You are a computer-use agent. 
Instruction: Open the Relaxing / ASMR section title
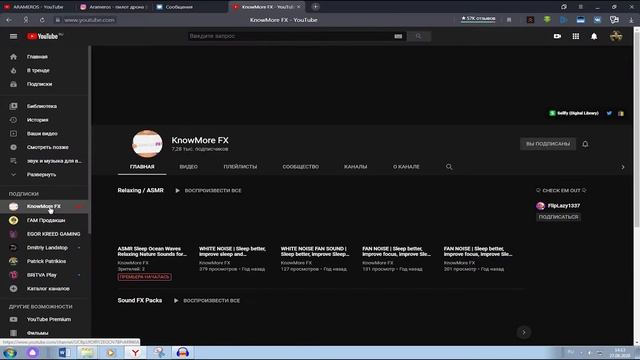pos(140,190)
